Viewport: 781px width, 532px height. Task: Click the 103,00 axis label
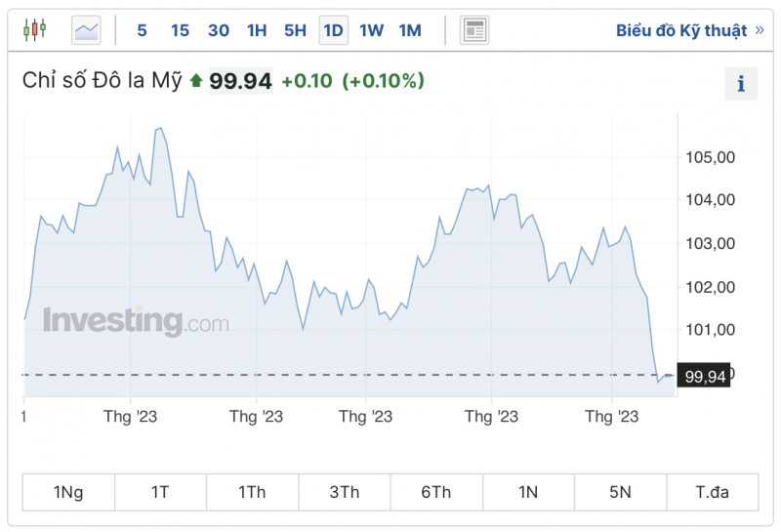coord(711,244)
